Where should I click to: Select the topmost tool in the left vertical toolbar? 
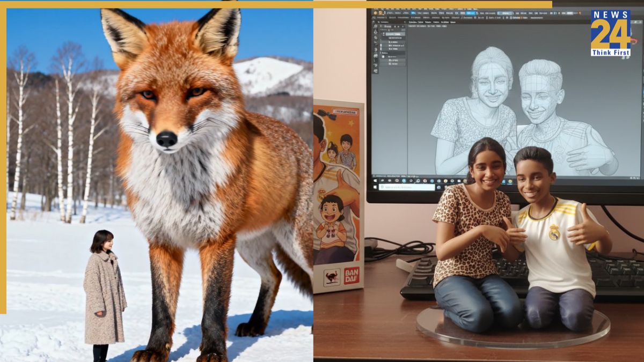click(375, 26)
